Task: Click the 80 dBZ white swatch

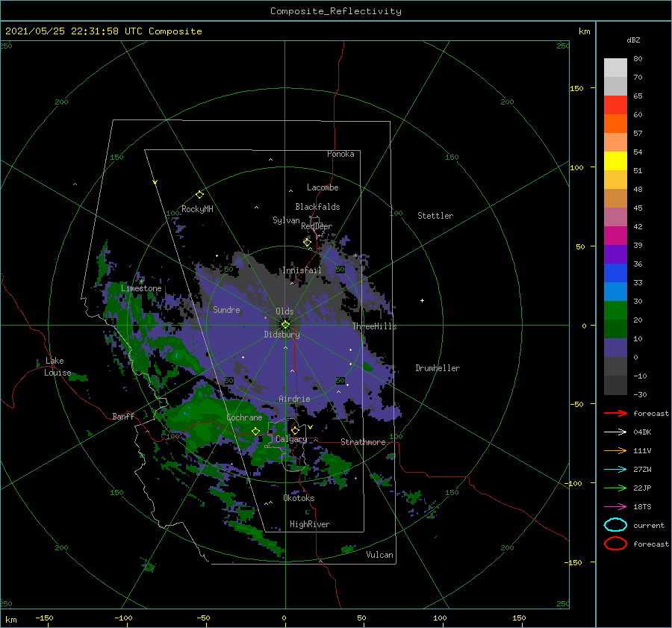Action: [x=615, y=67]
